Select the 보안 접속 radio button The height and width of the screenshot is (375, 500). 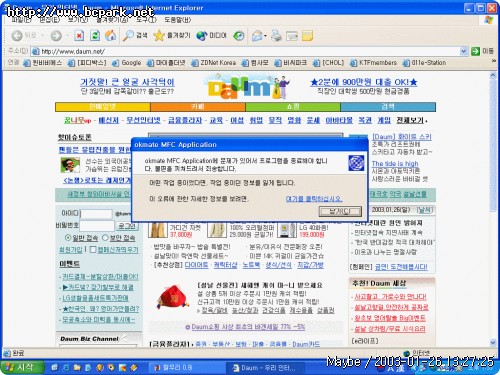(x=105, y=238)
